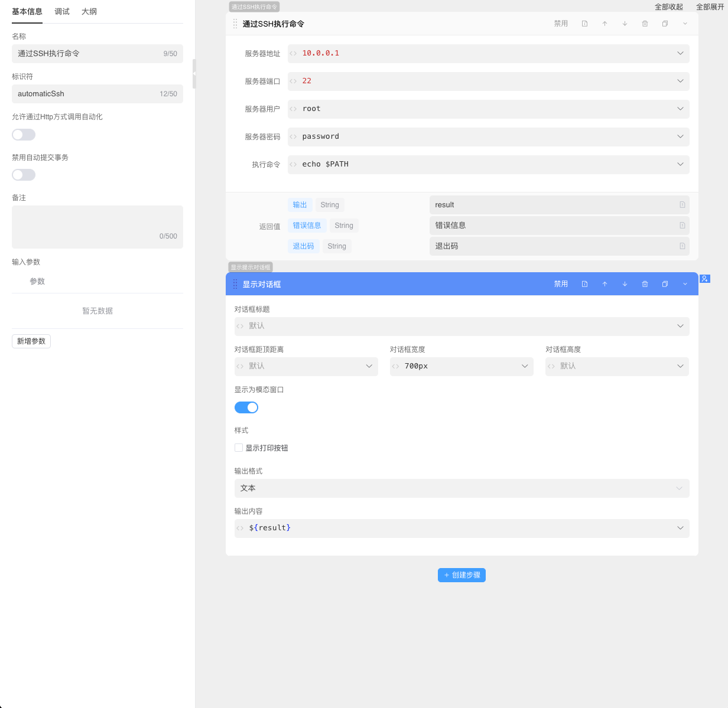Copy the 通过SSH执行命令 step
Screen dimensions: 728x708
click(x=665, y=24)
